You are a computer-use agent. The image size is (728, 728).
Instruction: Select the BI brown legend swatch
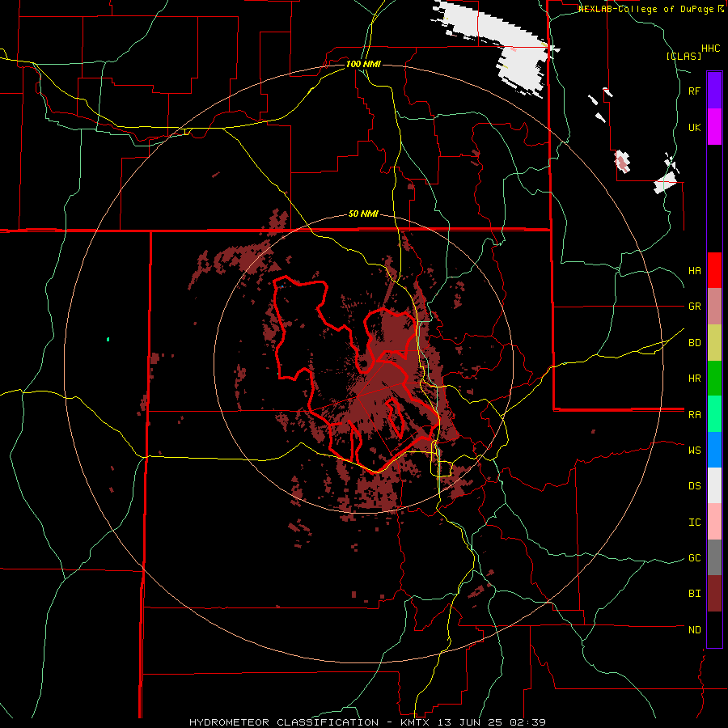click(714, 594)
